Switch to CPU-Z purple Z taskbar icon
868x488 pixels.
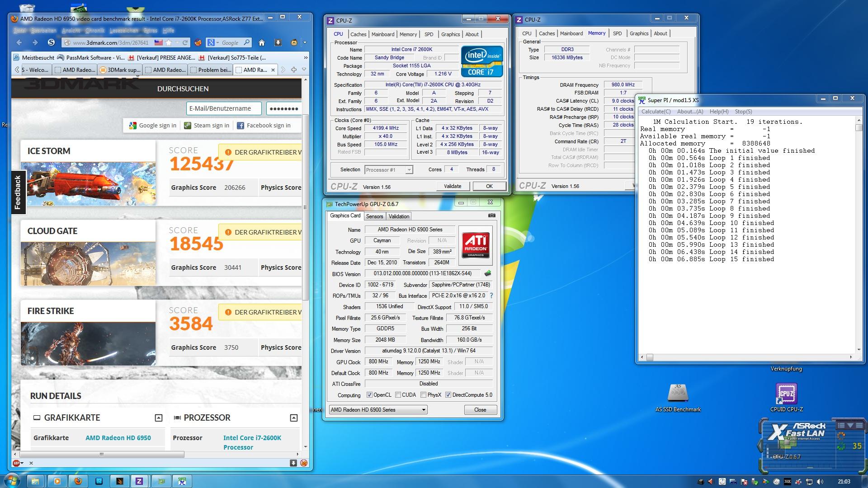tap(139, 481)
